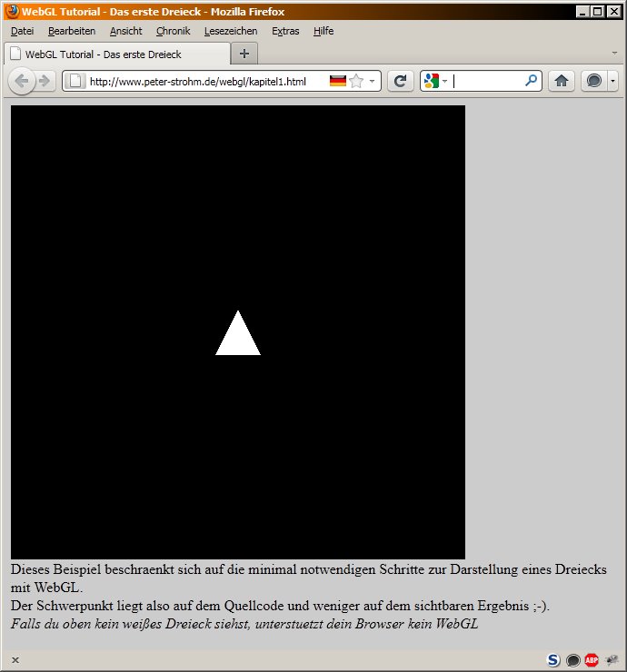Go to the browser home page
This screenshot has height=672, width=627.
pos(562,82)
